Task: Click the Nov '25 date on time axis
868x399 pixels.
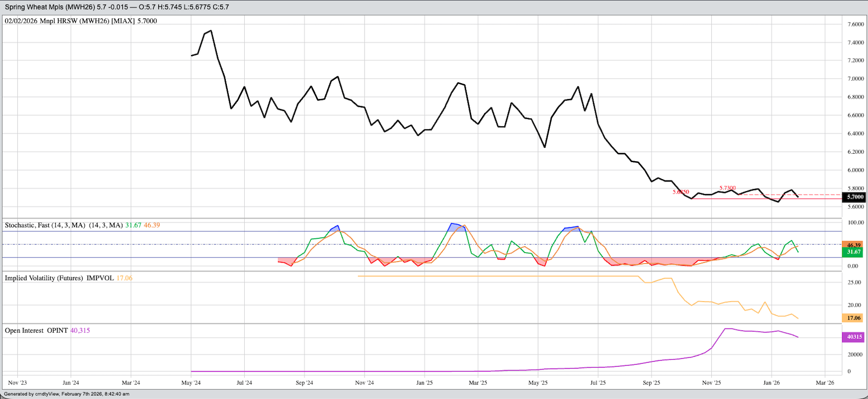Action: coord(711,383)
